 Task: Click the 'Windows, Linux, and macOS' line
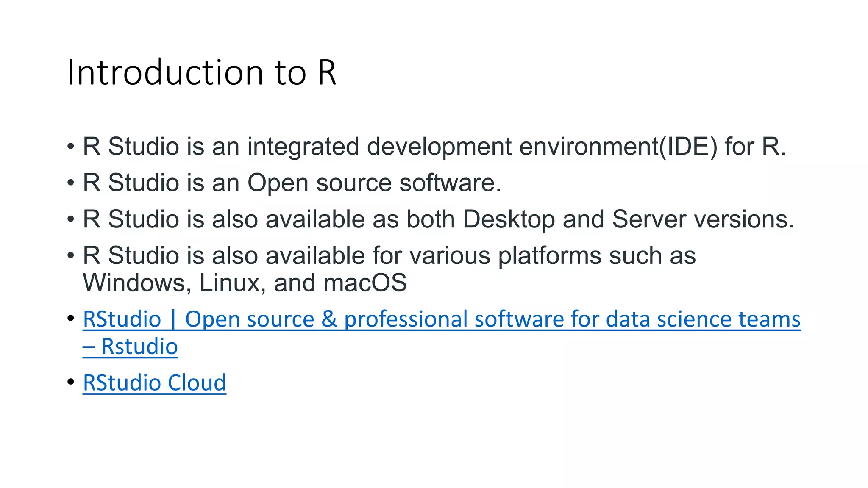245,283
